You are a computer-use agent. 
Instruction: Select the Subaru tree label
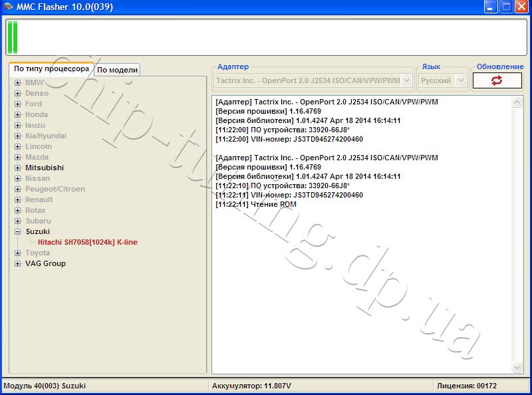[x=39, y=221]
